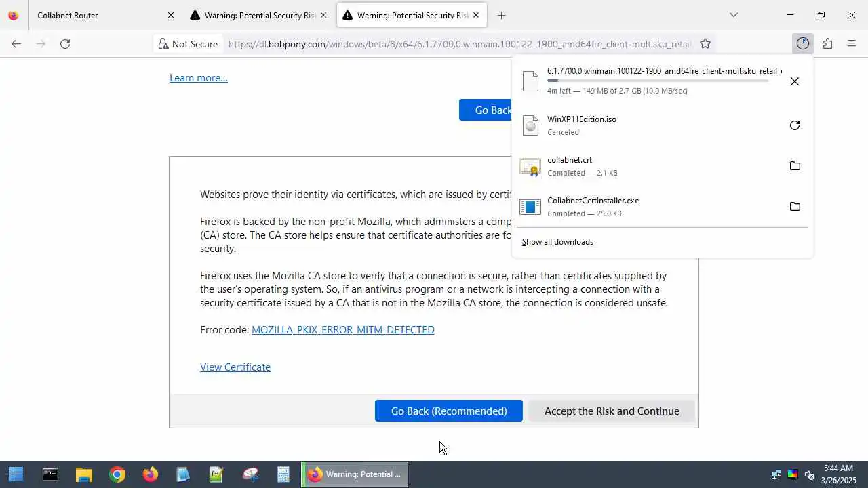Bookmark this page with the star icon

pos(705,44)
